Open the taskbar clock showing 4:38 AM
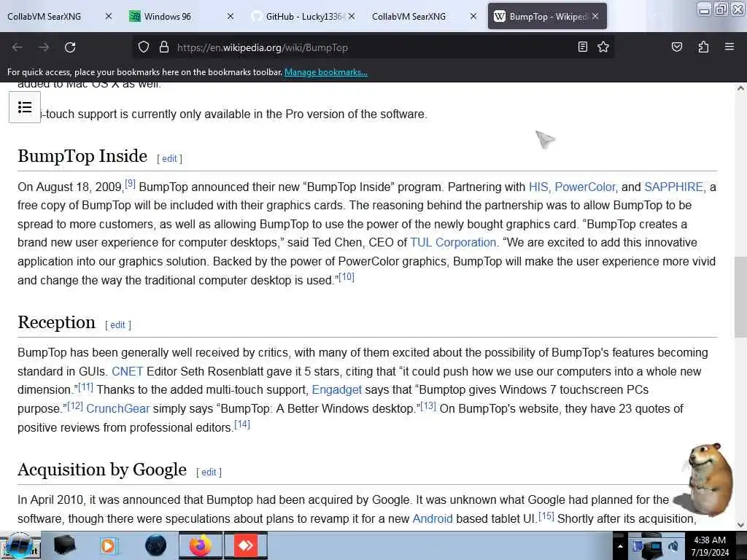The image size is (747, 560). [710, 546]
